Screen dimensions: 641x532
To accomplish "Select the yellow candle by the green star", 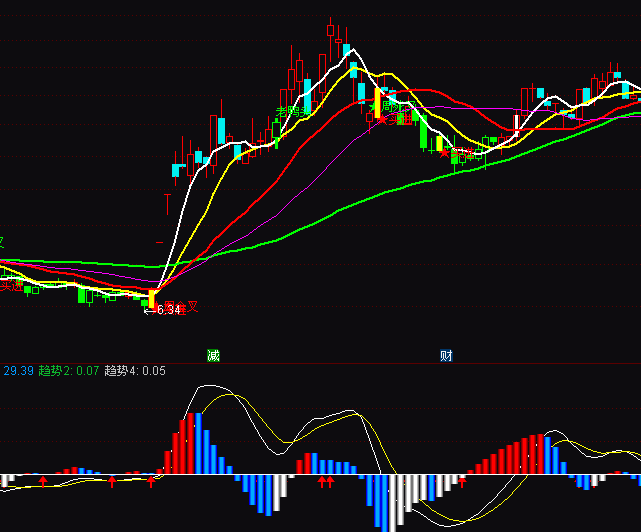I will [x=378, y=101].
